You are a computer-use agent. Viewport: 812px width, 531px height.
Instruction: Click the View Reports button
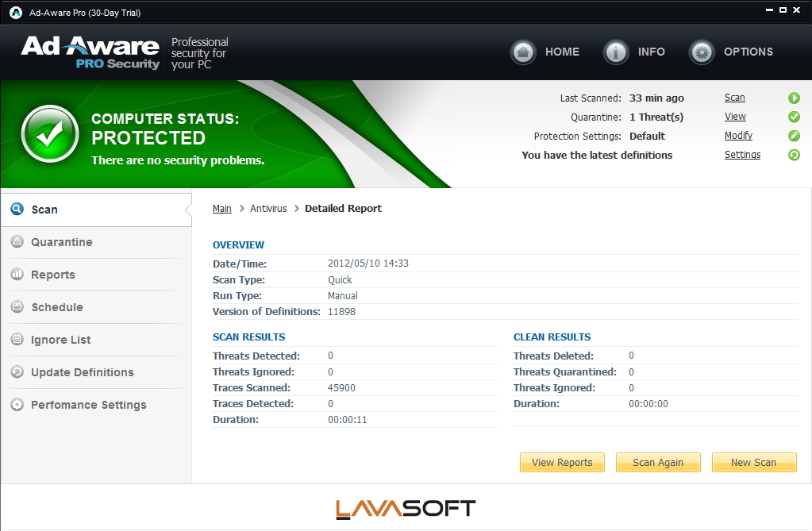(562, 462)
